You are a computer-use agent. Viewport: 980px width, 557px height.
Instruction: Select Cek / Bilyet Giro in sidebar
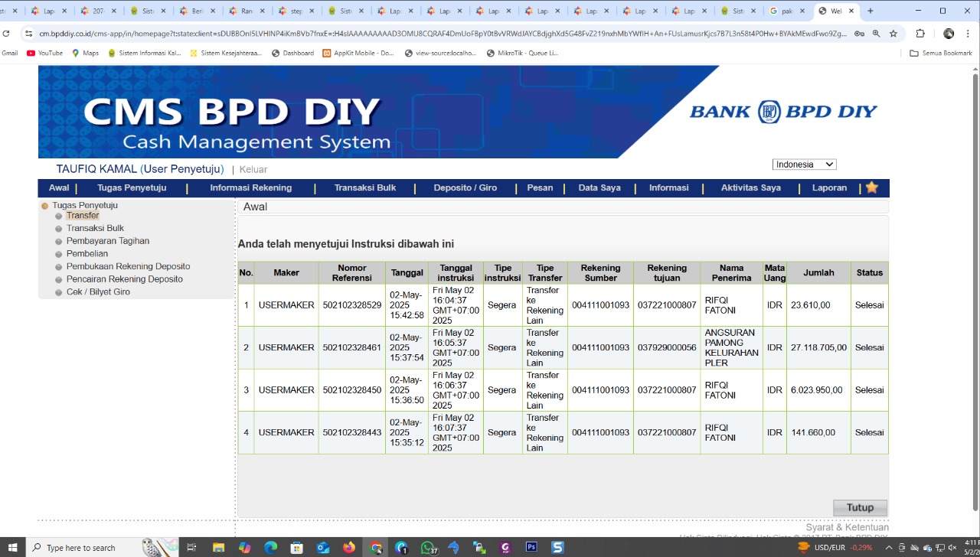(98, 292)
